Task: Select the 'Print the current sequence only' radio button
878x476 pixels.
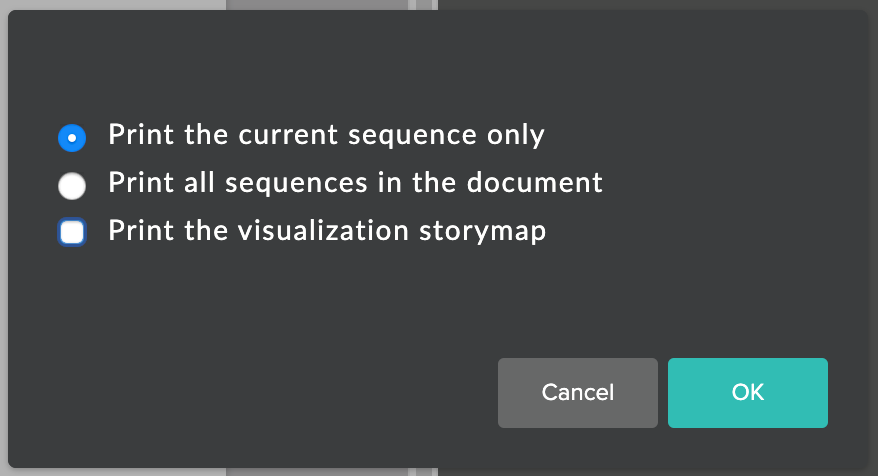Action: point(72,138)
